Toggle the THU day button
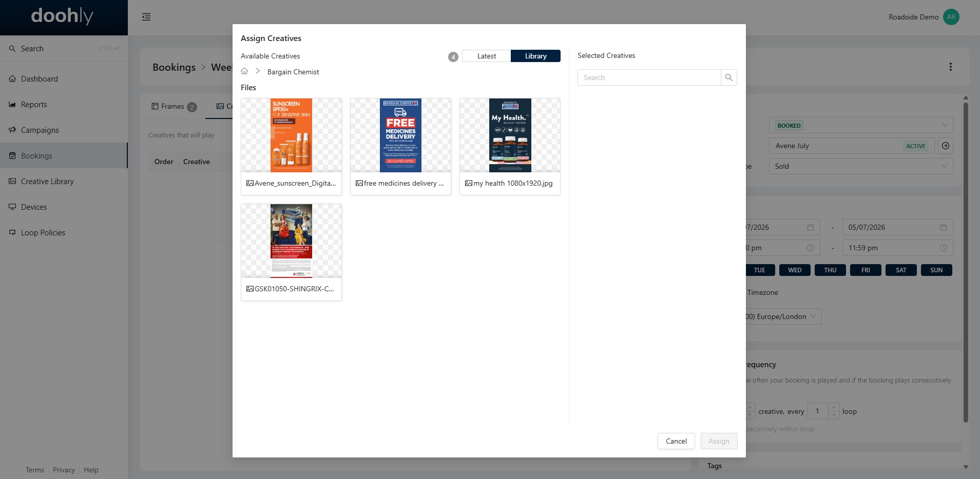This screenshot has height=479, width=980. [x=830, y=270]
